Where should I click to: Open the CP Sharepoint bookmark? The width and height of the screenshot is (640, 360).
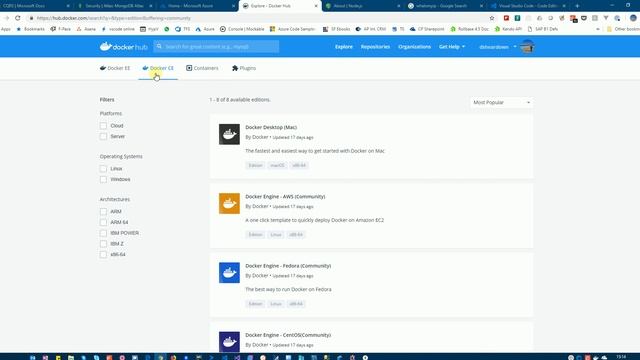click(x=427, y=29)
